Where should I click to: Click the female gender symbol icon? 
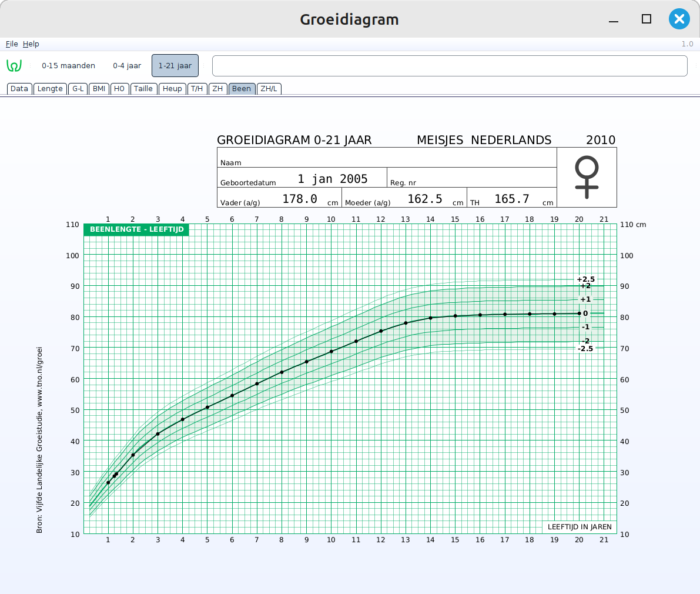pyautogui.click(x=587, y=177)
